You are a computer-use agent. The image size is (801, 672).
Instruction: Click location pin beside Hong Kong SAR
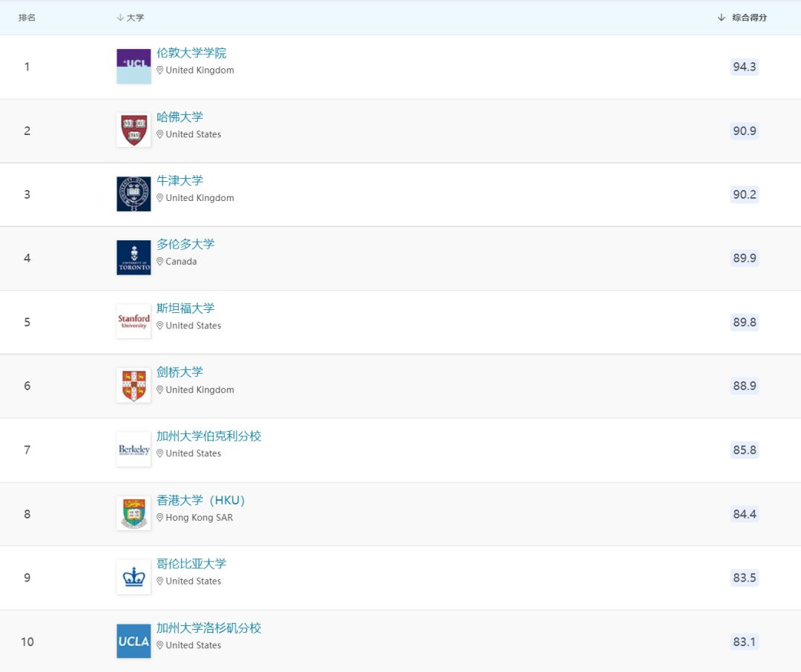coord(159,518)
